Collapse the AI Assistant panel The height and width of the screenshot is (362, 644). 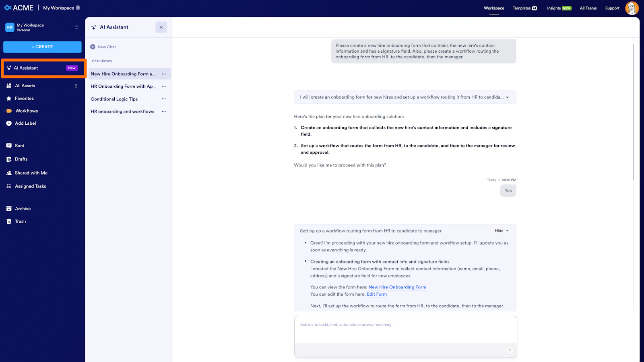click(161, 27)
